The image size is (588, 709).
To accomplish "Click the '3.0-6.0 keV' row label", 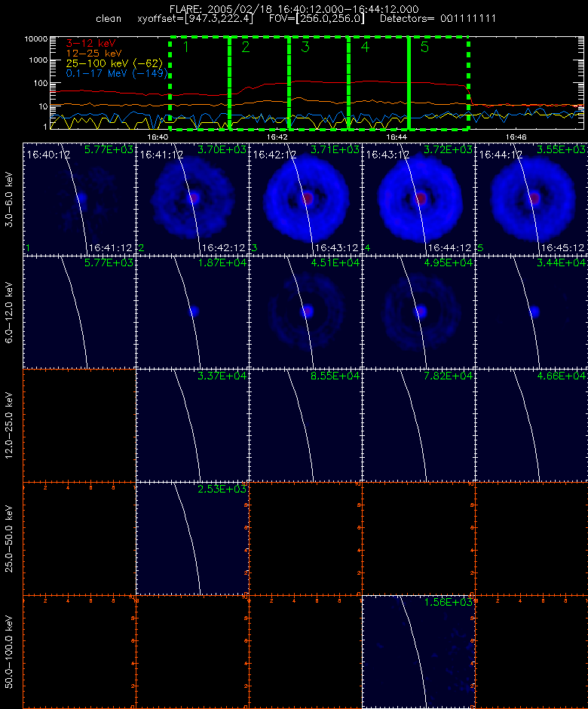I will (9, 199).
